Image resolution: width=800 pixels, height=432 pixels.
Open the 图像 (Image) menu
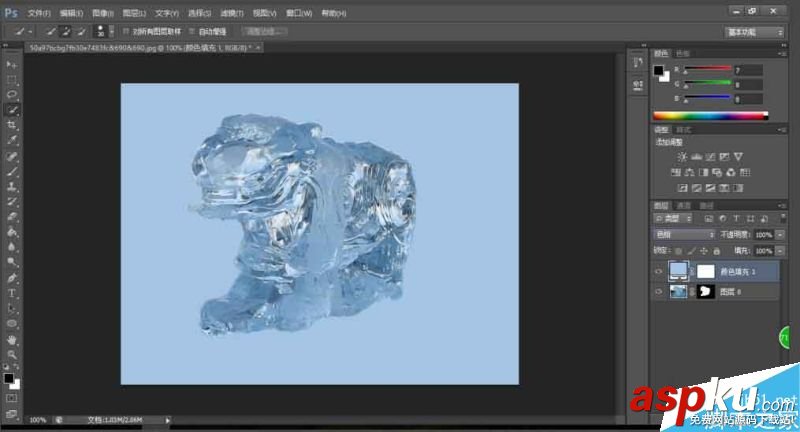click(x=103, y=13)
